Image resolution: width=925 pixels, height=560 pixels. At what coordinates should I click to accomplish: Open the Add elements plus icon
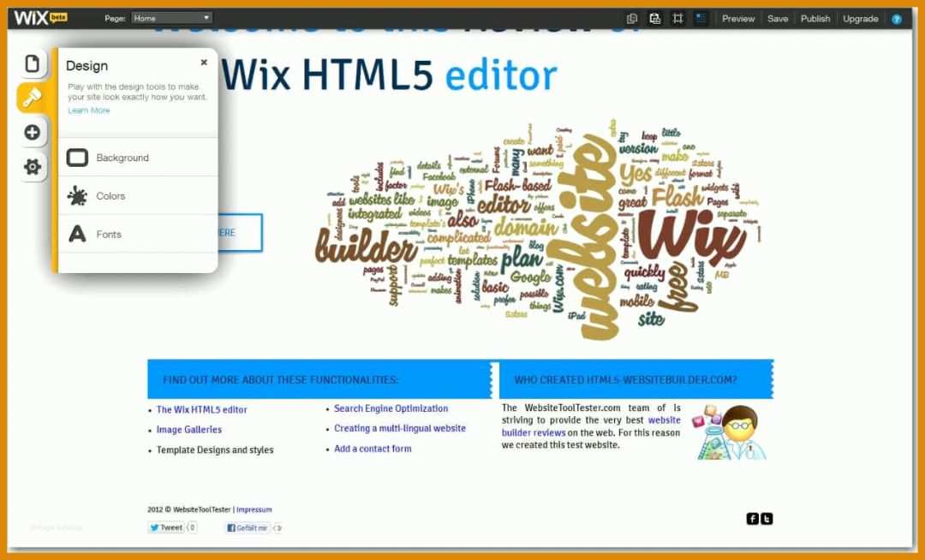coord(33,132)
